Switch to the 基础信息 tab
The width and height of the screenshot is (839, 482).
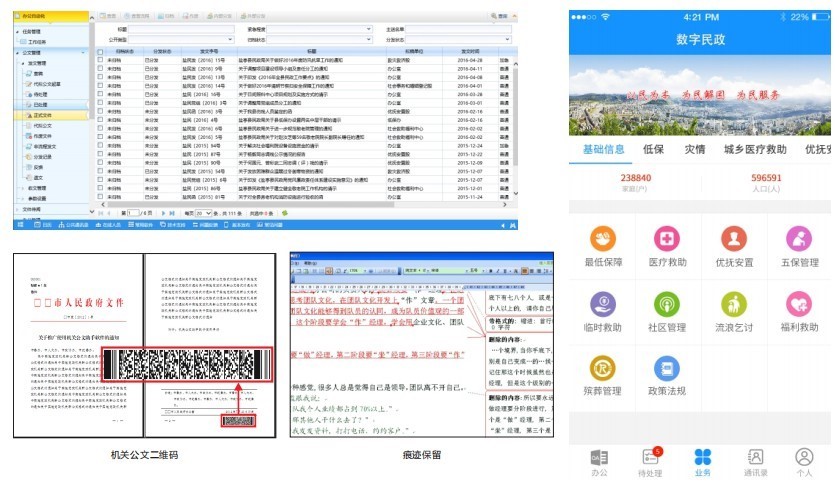(603, 149)
